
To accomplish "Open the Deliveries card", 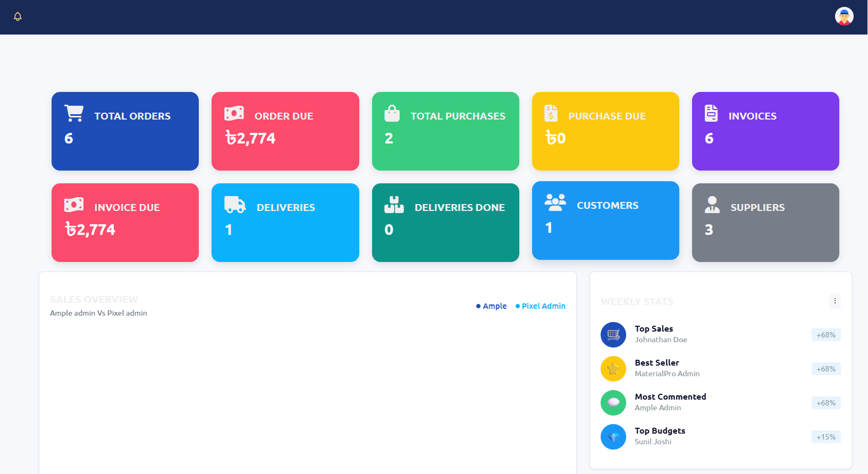I will click(285, 223).
